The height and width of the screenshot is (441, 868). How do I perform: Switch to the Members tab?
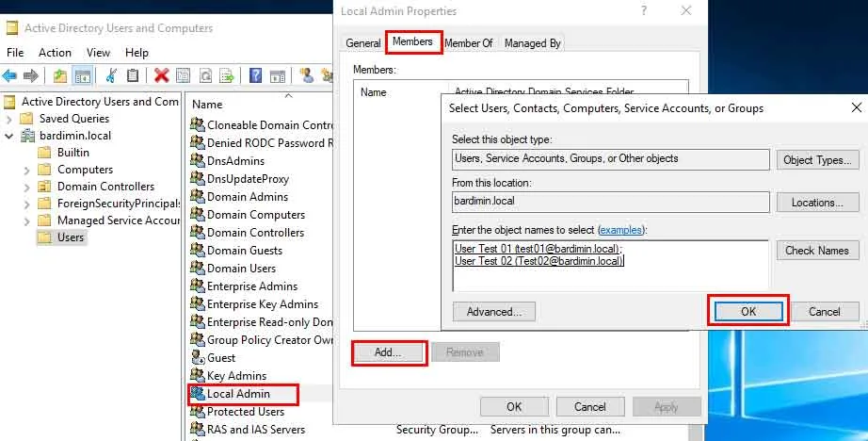(x=413, y=42)
